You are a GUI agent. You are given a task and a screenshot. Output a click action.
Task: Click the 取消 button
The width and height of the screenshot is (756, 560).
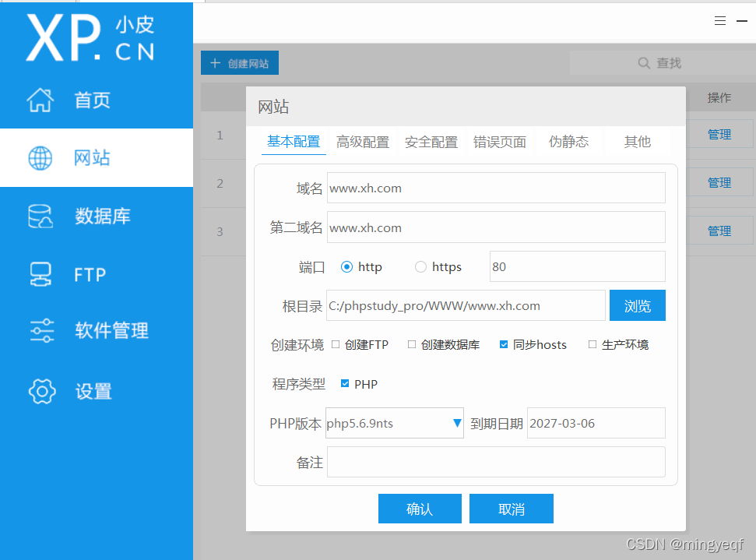(x=512, y=509)
